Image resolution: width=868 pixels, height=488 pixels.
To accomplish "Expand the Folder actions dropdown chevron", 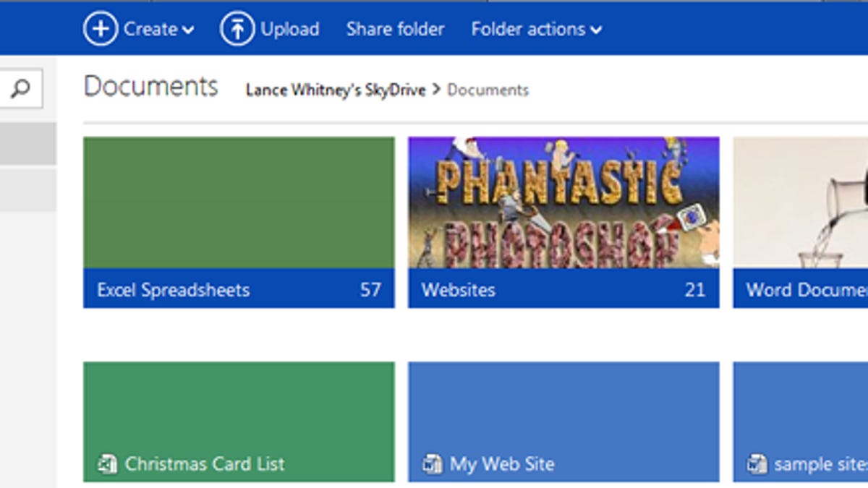I will (x=596, y=30).
